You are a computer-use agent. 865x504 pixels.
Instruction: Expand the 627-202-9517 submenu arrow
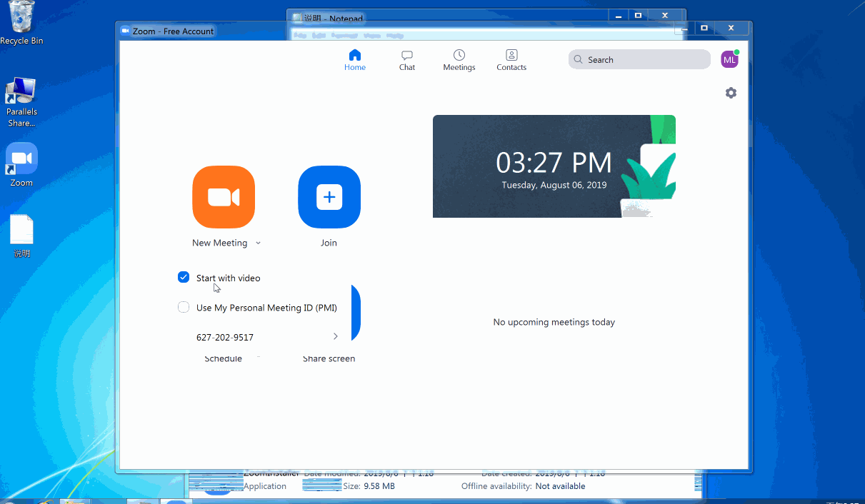pos(335,336)
